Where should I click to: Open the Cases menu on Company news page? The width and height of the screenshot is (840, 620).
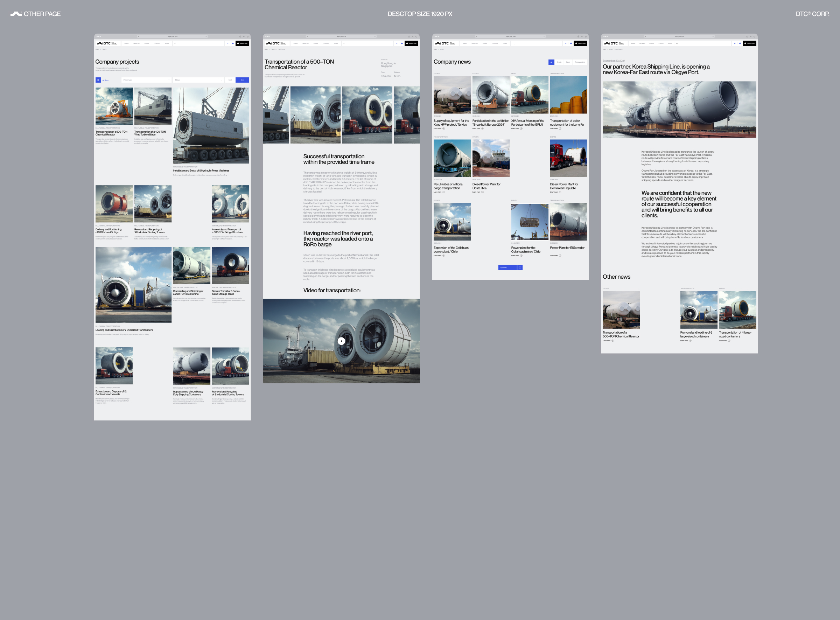click(485, 43)
